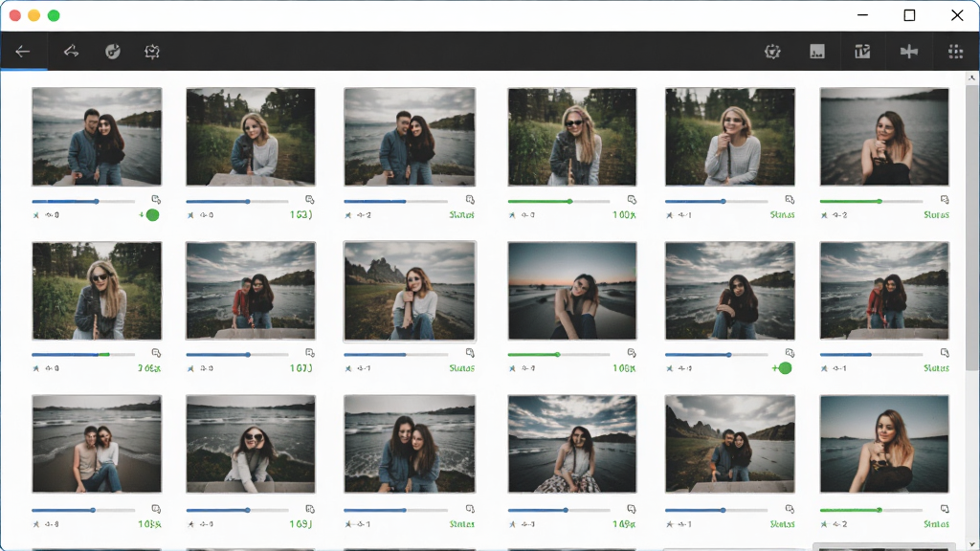
Task: Open the couple-by-lake photo, first in row one
Action: coord(97,137)
